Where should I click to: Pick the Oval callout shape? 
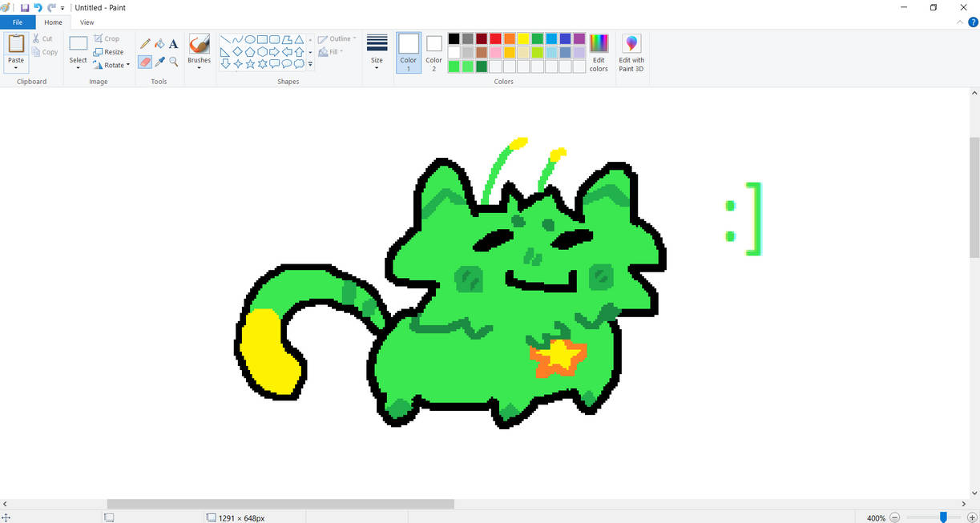287,64
